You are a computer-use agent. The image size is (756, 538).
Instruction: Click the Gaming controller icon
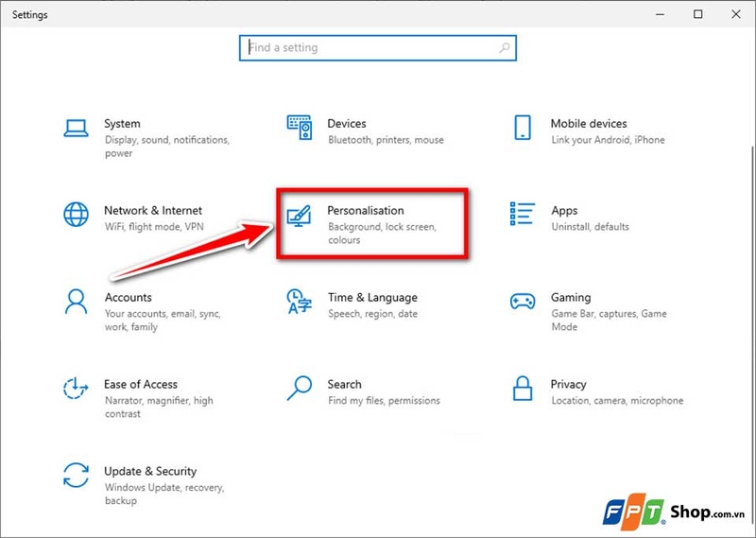(x=523, y=301)
